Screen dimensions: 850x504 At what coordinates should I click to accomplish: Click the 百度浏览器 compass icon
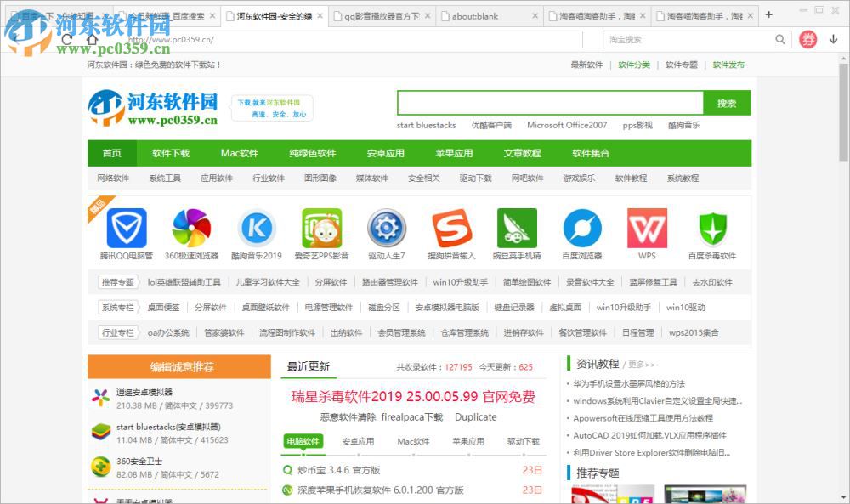(x=581, y=228)
